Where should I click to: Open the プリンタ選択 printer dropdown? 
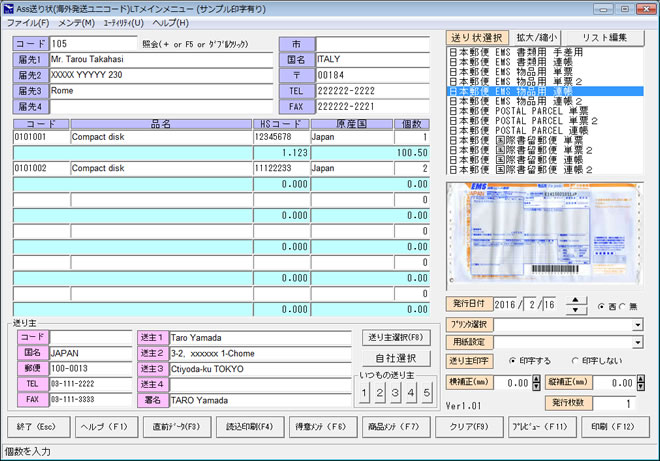637,325
